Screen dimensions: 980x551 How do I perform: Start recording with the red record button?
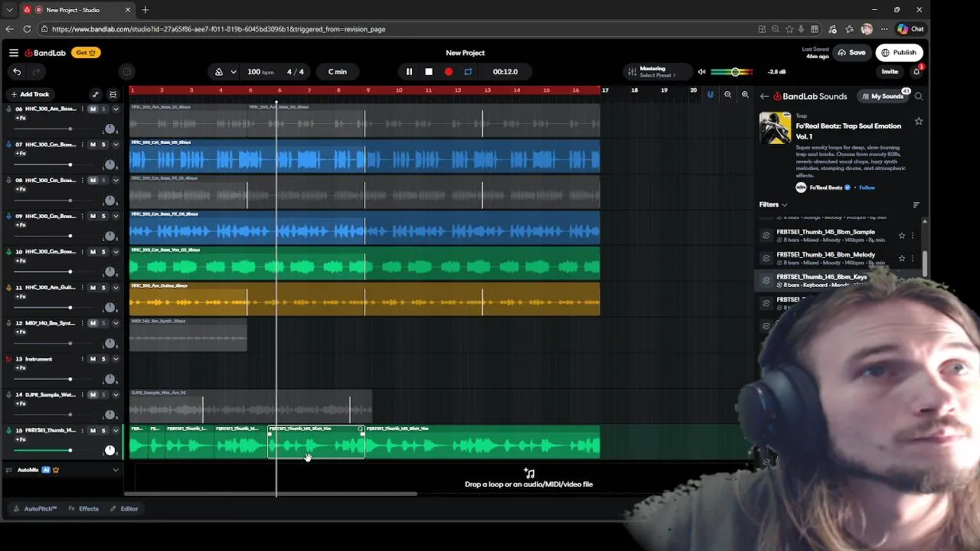pos(449,72)
